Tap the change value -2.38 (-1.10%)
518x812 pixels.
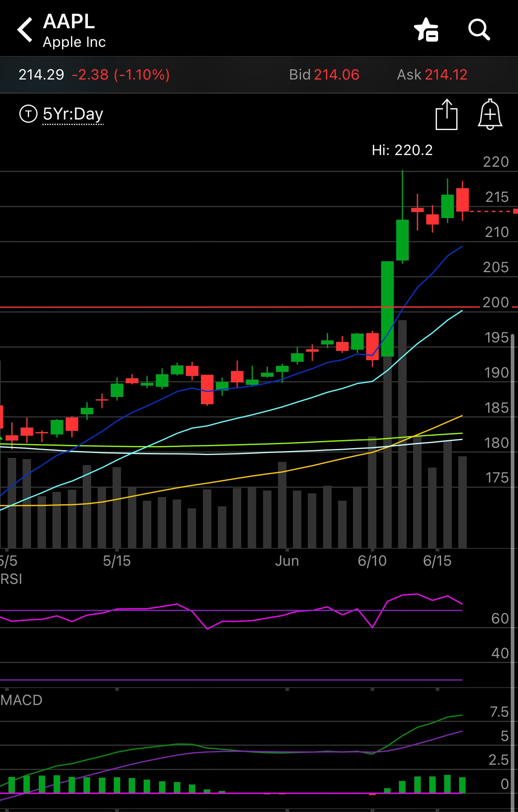[x=121, y=75]
